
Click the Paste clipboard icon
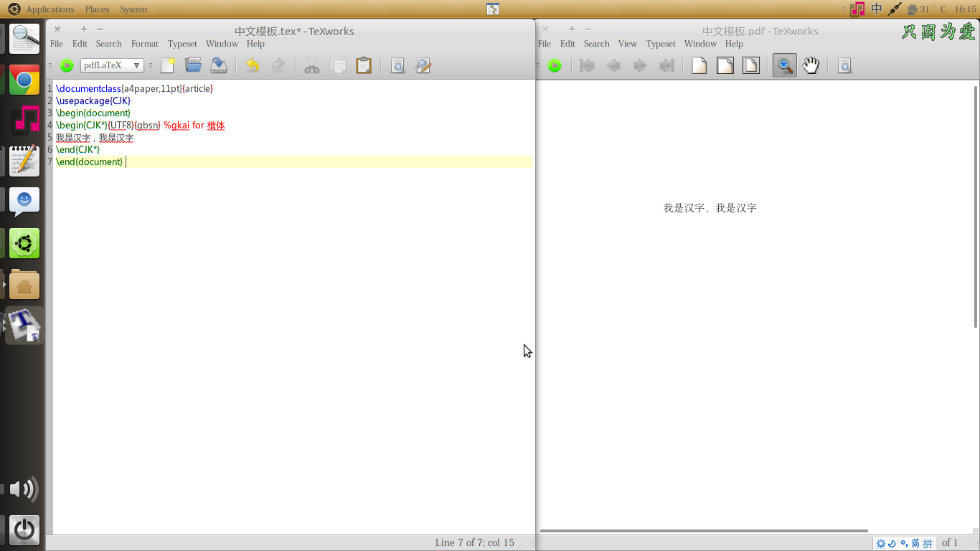tap(364, 65)
